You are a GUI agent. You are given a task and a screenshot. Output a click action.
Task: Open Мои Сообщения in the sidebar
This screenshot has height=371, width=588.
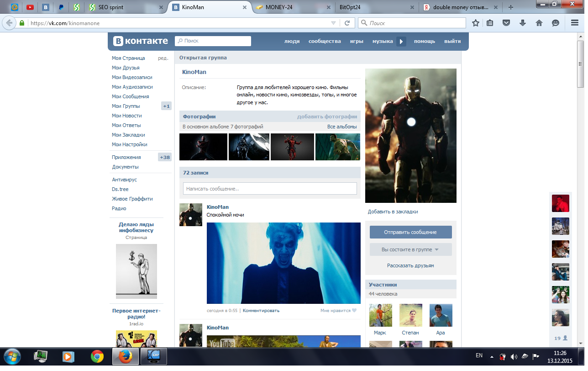pos(131,96)
